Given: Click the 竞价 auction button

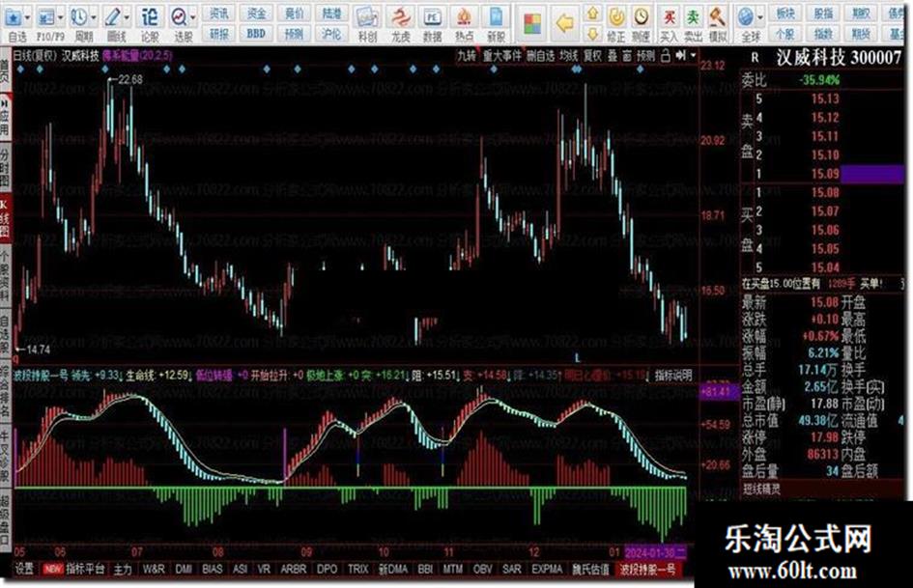Looking at the screenshot, I should point(294,14).
